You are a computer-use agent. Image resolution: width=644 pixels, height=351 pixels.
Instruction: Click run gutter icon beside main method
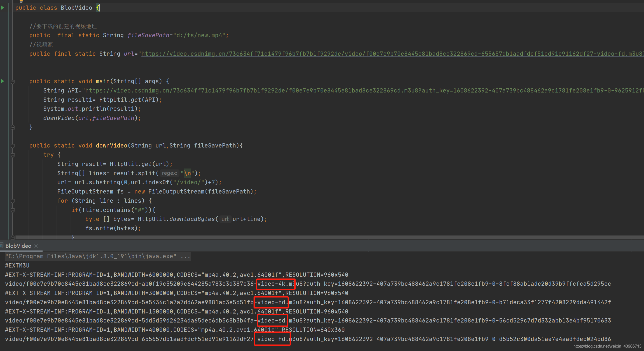(3, 81)
